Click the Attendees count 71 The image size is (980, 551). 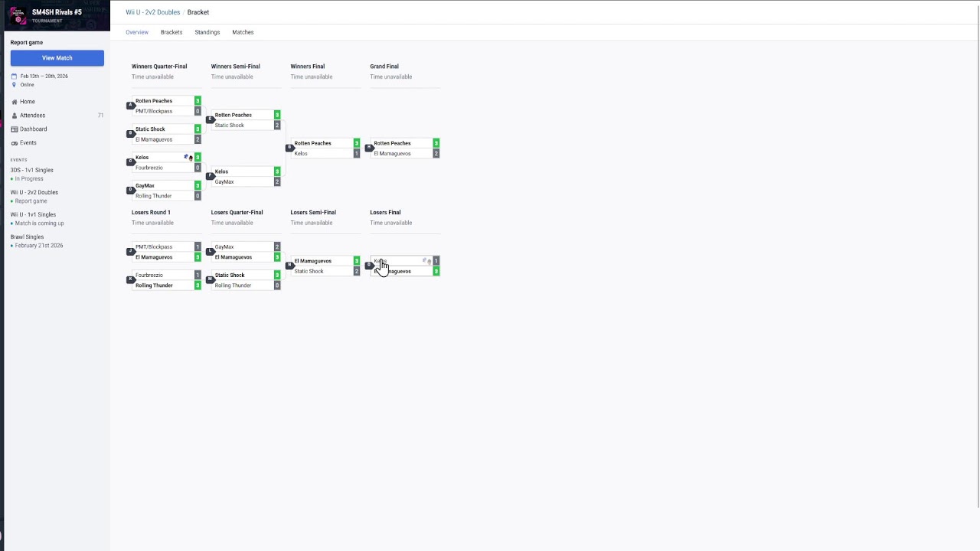(100, 116)
